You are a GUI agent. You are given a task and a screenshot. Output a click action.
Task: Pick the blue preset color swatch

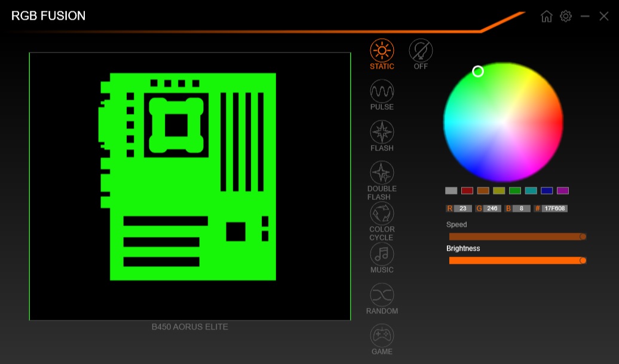[x=547, y=190]
